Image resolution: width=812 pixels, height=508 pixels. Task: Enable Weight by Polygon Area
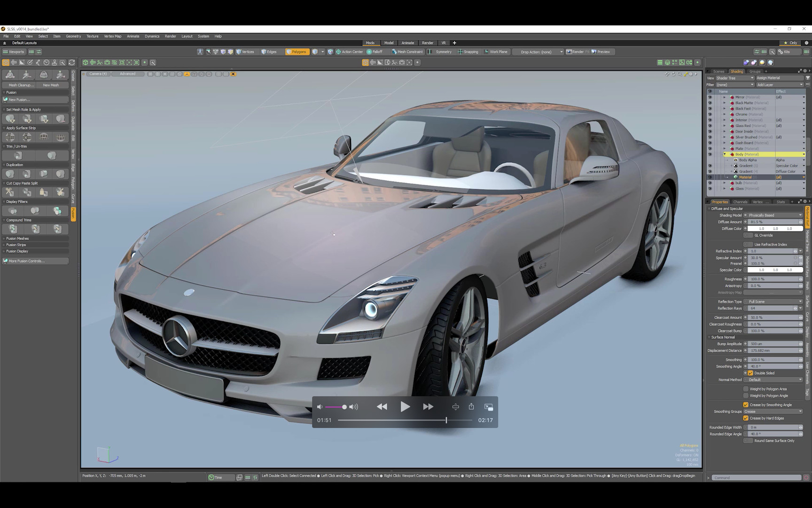(x=746, y=389)
